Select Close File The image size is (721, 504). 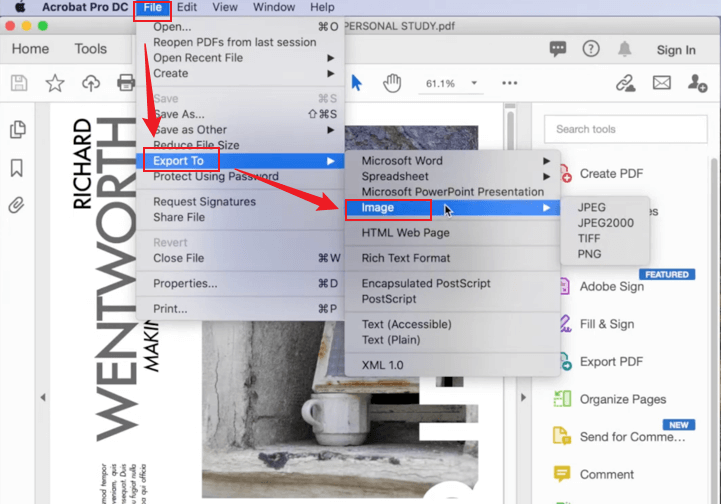point(178,258)
